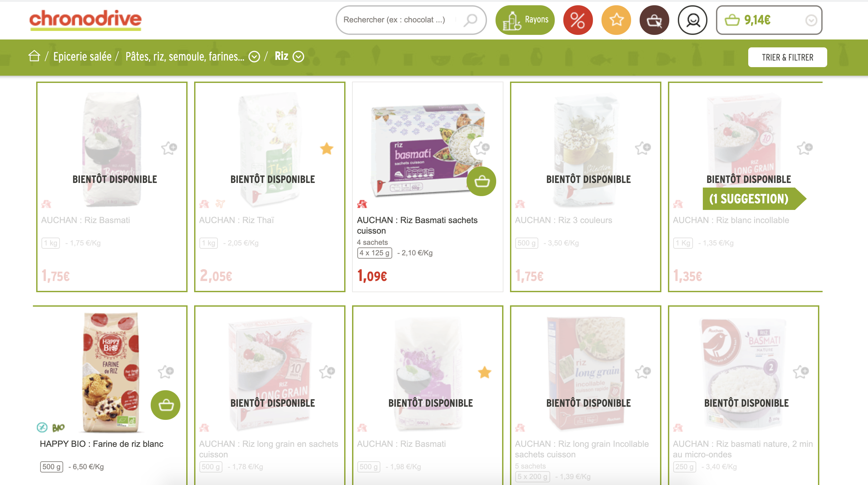
Task: Add Happy Bio Farine de riz to cart
Action: 165,405
